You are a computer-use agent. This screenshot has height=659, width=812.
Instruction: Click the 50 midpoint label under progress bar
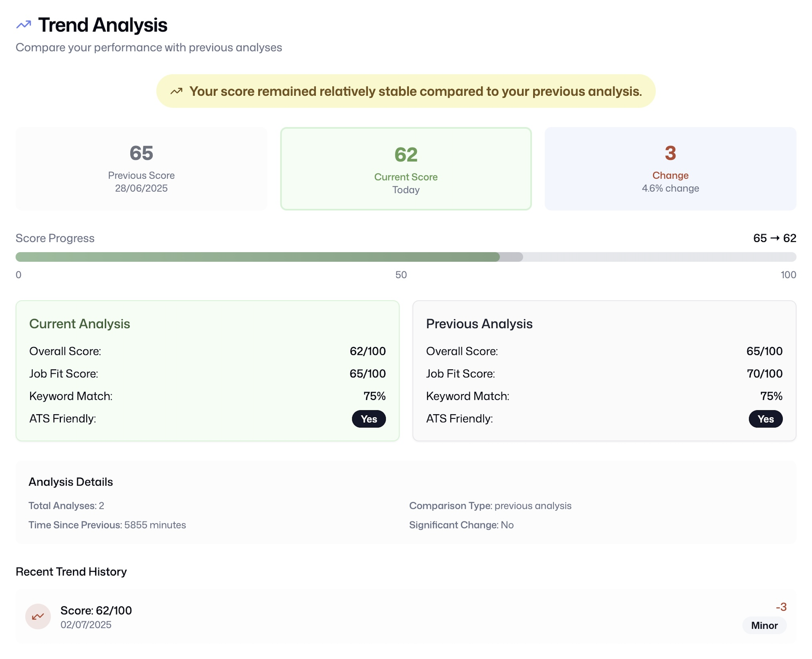click(401, 275)
